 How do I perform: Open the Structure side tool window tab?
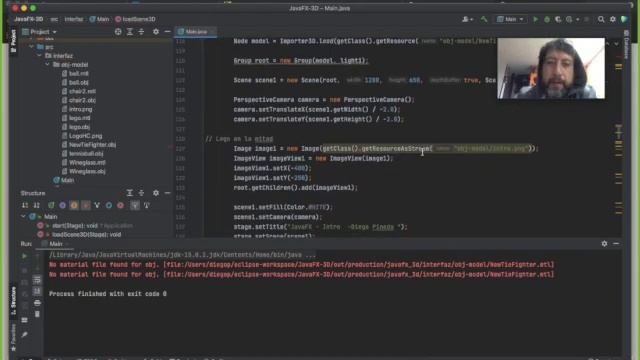13,301
